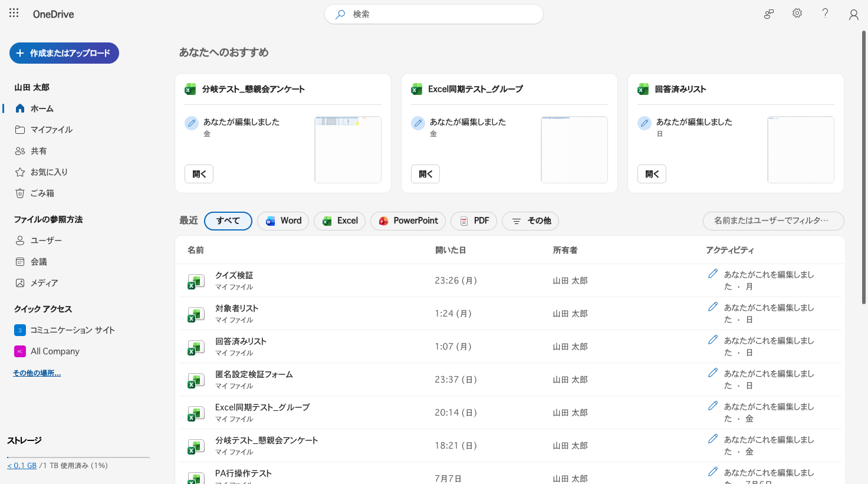Viewport: 868px width, 484px height.
Task: Click 開く on Excel同期テスト_グループ card
Action: coord(426,174)
